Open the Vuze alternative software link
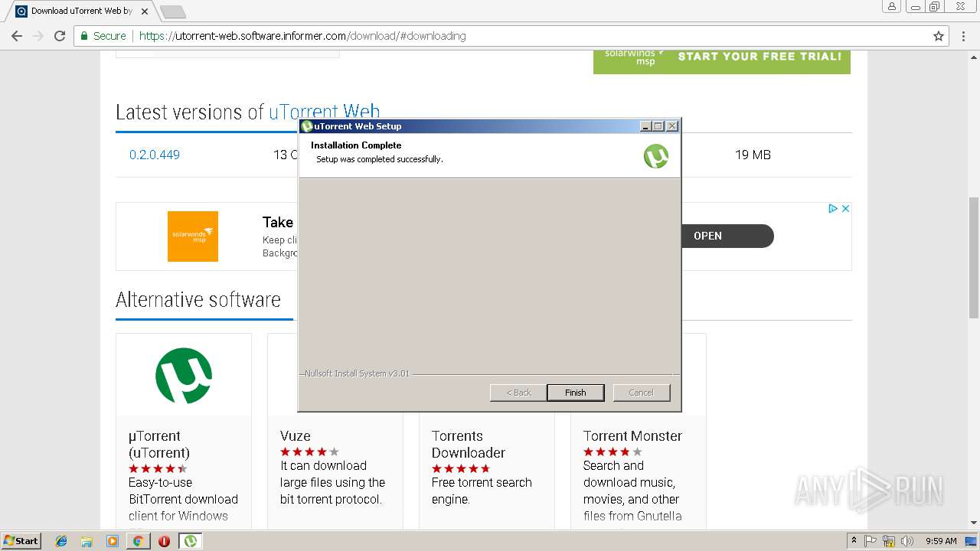Screen dimensions: 980x551 (x=296, y=436)
